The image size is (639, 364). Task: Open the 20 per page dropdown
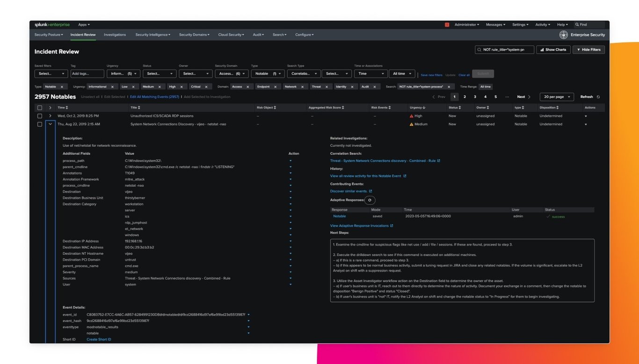click(x=556, y=97)
